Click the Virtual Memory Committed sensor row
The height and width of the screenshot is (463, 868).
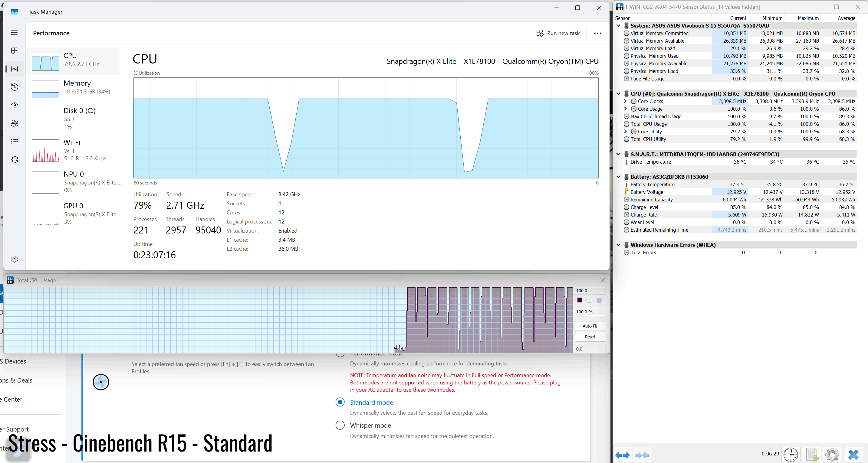pos(740,33)
